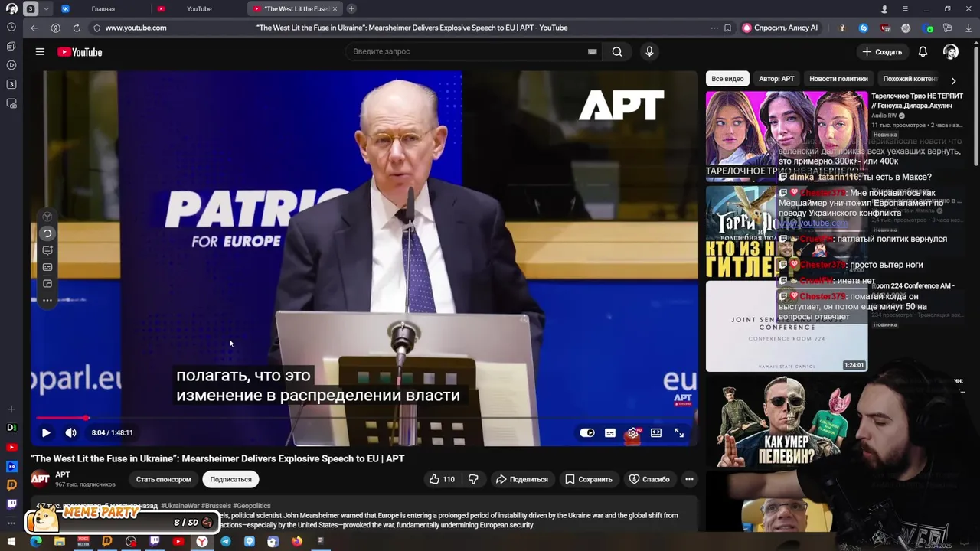Toggle subtitles in the player

click(610, 432)
